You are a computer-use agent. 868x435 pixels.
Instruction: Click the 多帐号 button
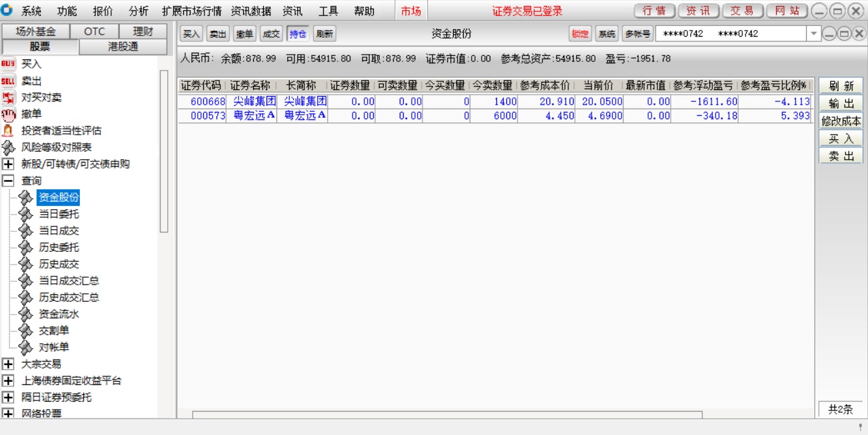point(638,33)
